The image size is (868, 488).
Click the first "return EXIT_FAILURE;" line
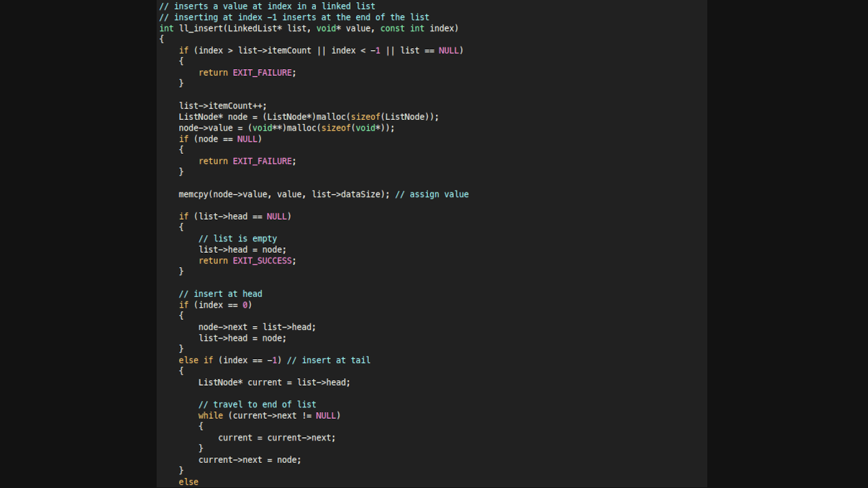248,73
